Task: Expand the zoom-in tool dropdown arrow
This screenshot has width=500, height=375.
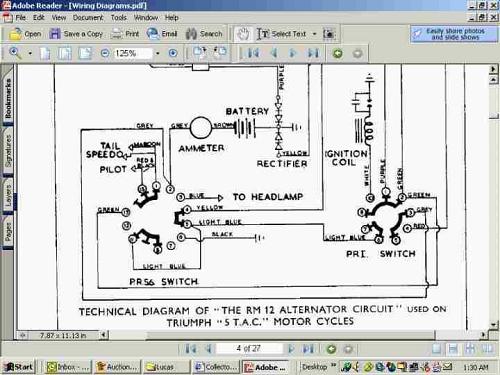Action: 30,53
